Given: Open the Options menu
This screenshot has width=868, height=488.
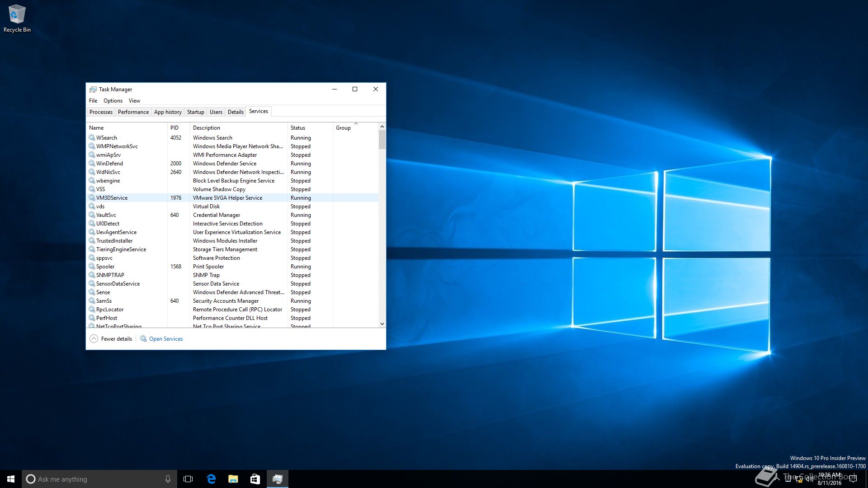Looking at the screenshot, I should click(x=113, y=101).
